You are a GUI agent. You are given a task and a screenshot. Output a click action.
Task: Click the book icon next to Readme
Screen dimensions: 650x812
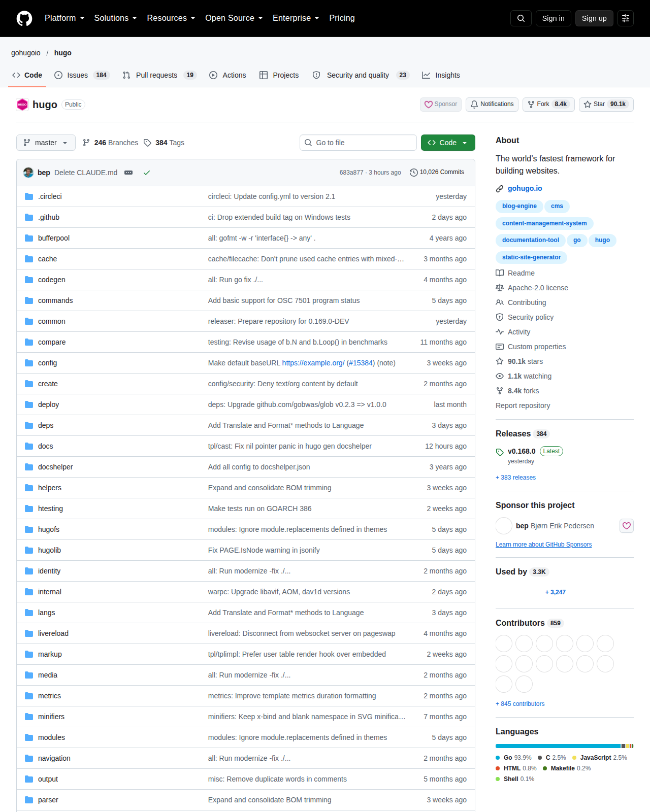coord(500,273)
